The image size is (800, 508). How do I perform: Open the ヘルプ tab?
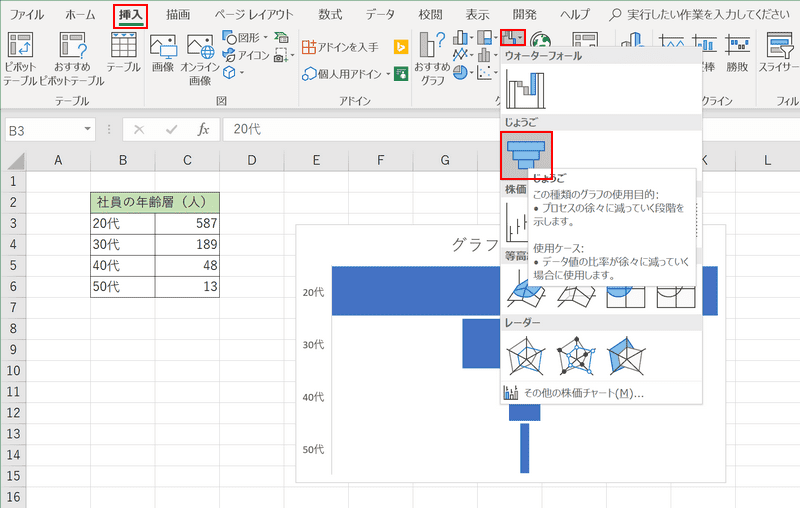[574, 15]
